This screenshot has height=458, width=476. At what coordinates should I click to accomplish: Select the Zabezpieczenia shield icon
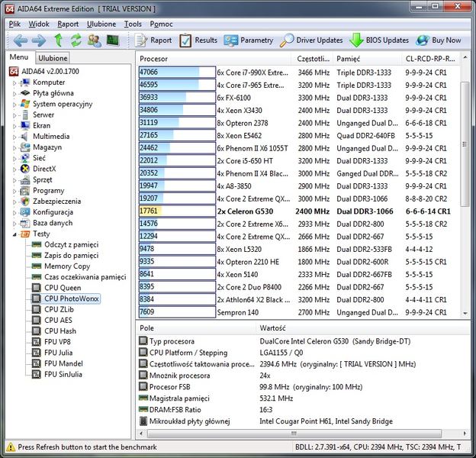point(24,202)
